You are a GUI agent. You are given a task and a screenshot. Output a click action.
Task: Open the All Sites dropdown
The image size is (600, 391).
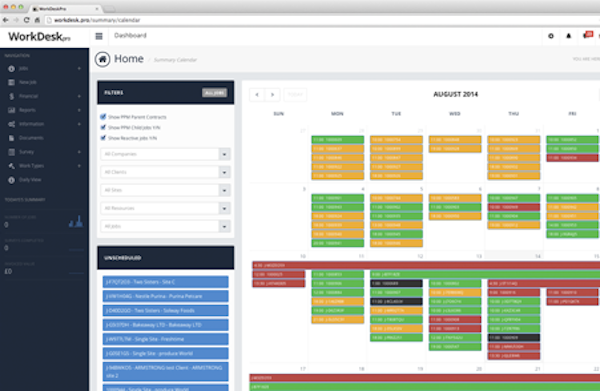(x=165, y=190)
